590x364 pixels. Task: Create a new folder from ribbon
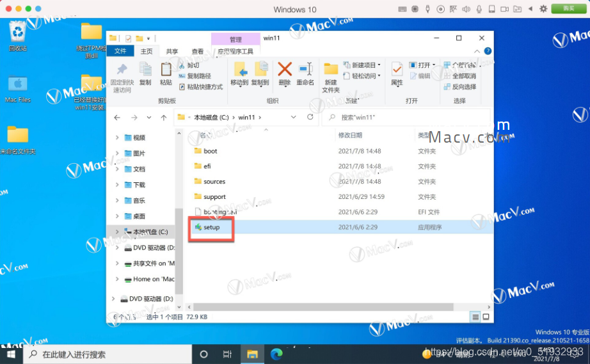pyautogui.click(x=331, y=78)
